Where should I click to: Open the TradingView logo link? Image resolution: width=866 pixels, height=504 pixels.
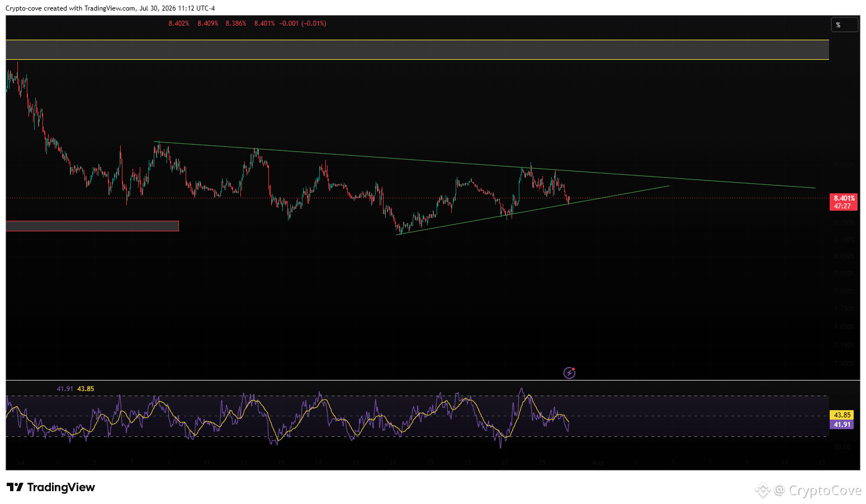pos(51,487)
